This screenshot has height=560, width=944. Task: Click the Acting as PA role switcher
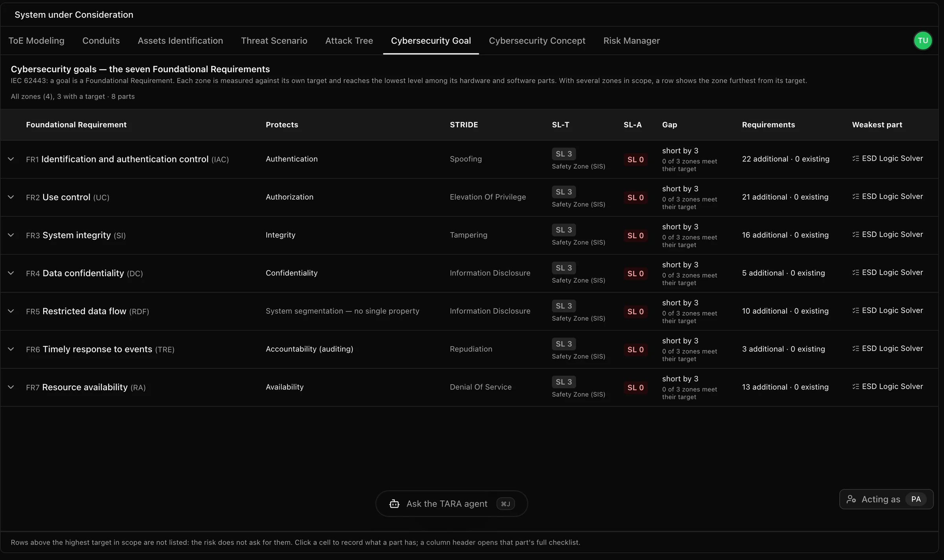tap(886, 499)
